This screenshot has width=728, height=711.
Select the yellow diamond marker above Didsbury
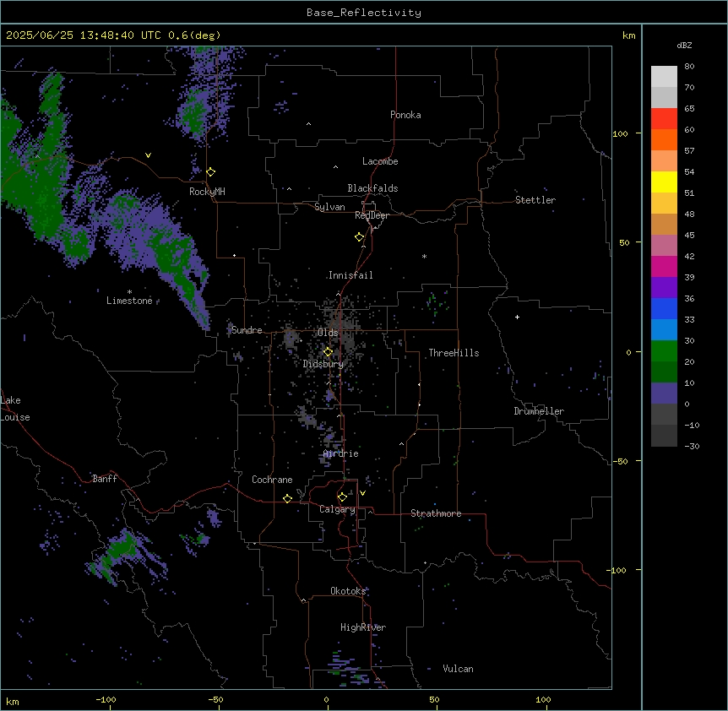pyautogui.click(x=328, y=352)
